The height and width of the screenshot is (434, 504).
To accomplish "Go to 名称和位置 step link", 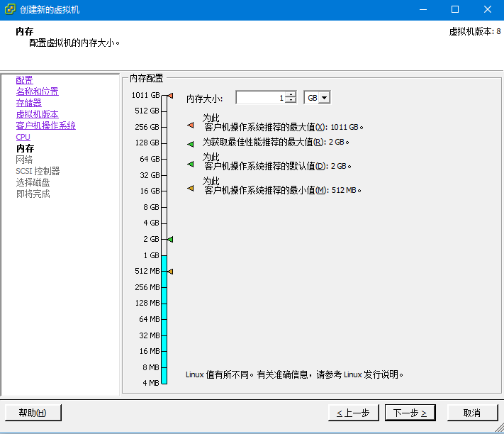I will 38,91.
